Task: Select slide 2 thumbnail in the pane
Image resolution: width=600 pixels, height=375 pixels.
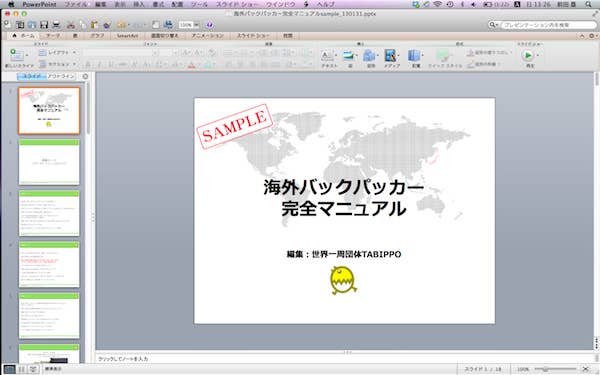Action: (x=49, y=162)
